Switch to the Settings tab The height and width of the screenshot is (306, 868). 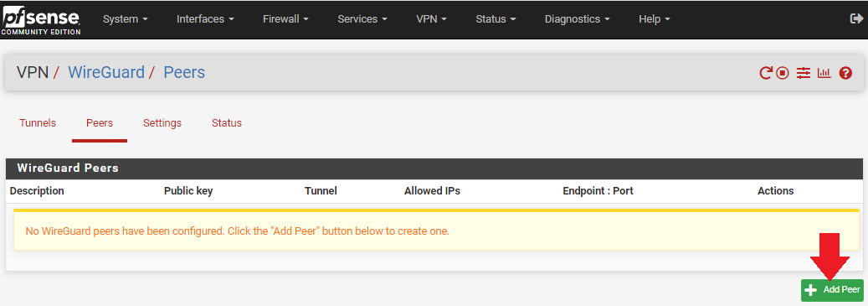coord(162,123)
